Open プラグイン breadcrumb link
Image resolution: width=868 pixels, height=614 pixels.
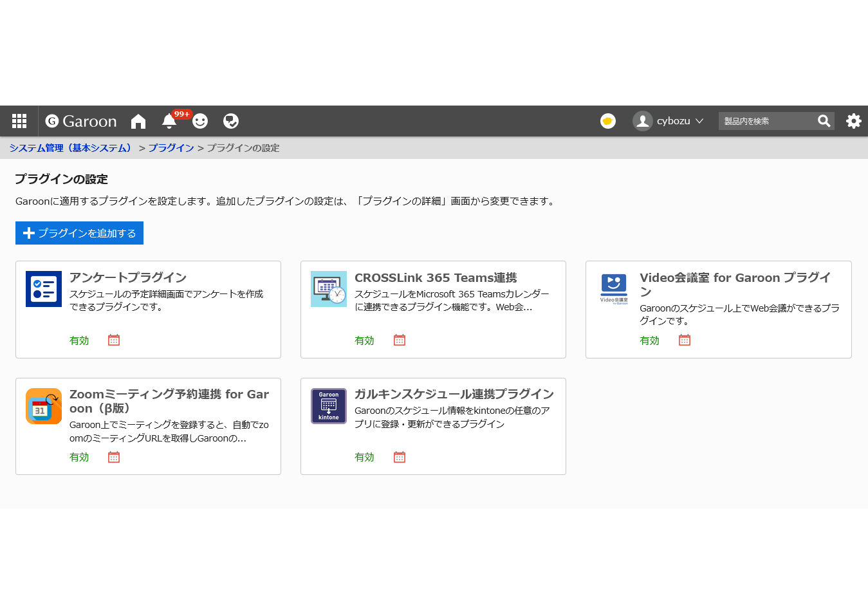[x=171, y=148]
